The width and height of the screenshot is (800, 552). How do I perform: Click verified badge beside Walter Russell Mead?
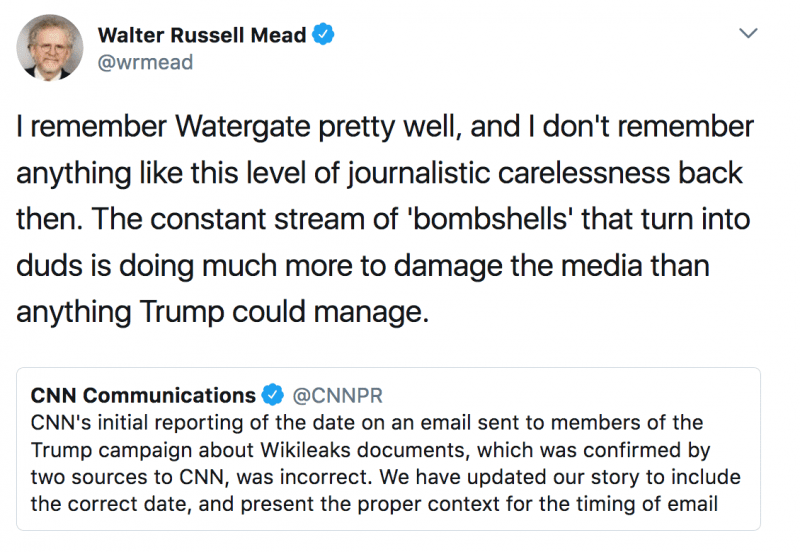tap(323, 35)
